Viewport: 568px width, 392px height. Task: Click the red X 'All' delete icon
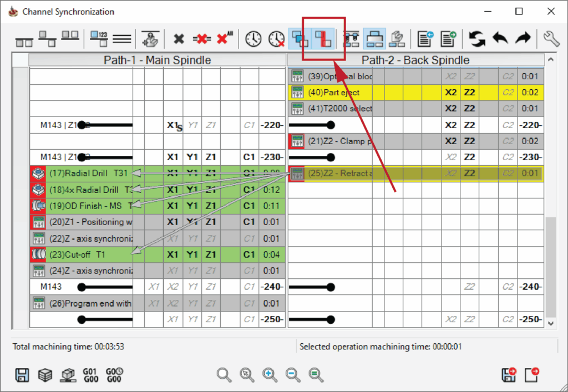(225, 39)
